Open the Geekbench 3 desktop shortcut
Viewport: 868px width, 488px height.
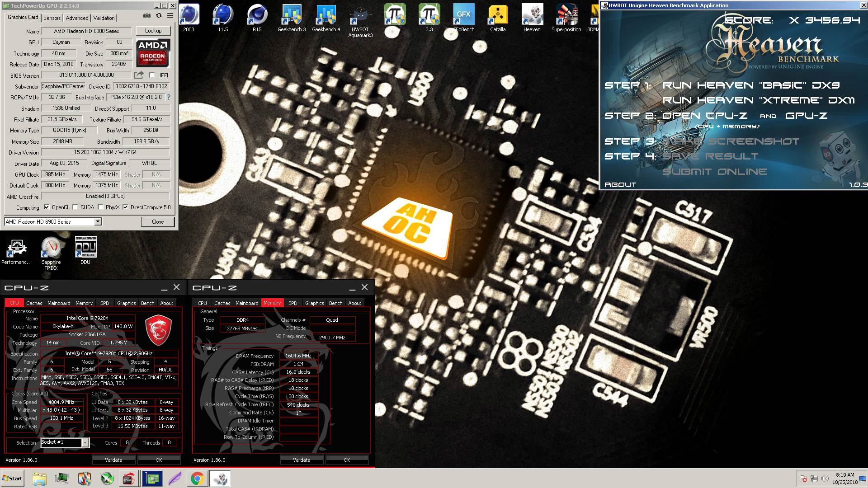click(x=292, y=18)
